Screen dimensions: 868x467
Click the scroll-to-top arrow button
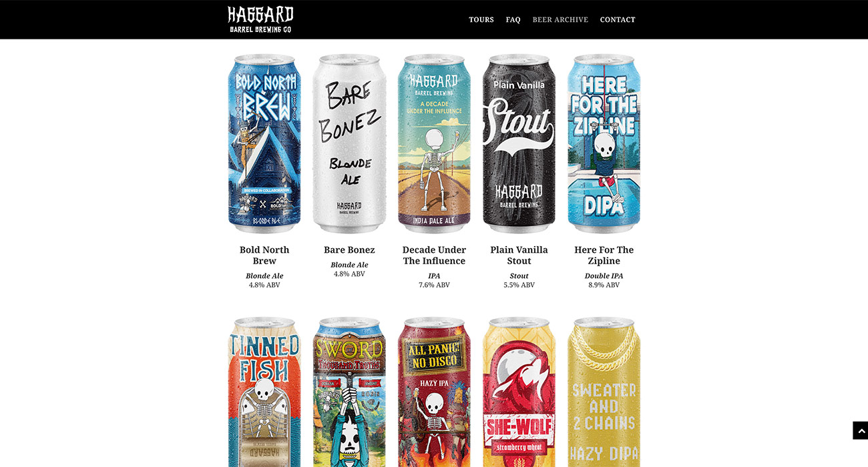[860, 430]
